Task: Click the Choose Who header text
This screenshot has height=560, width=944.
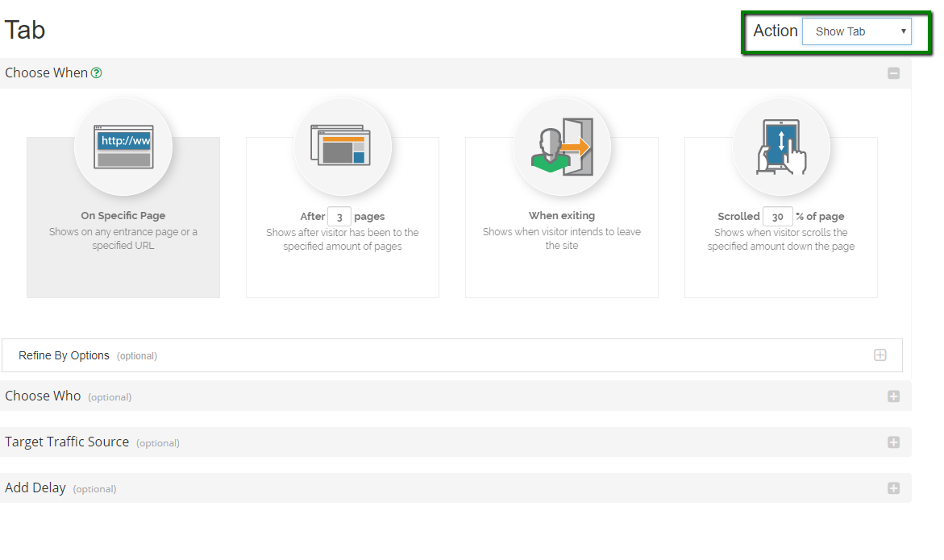Action: pos(43,396)
